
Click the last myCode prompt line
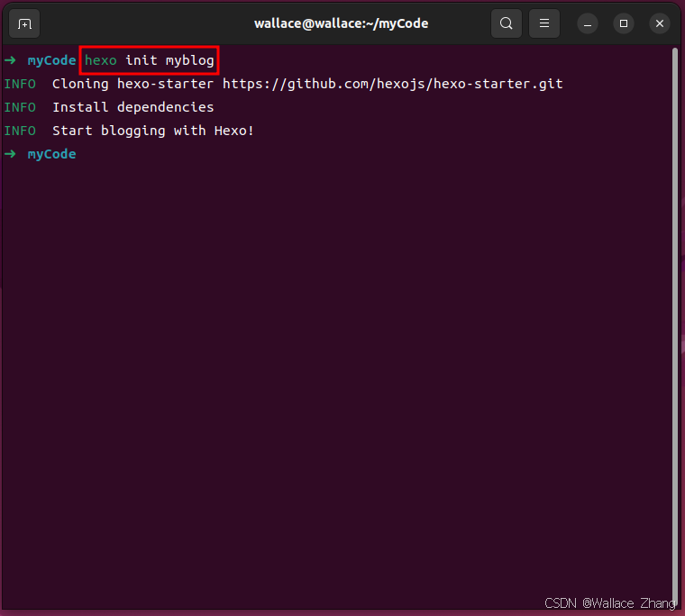pos(41,154)
